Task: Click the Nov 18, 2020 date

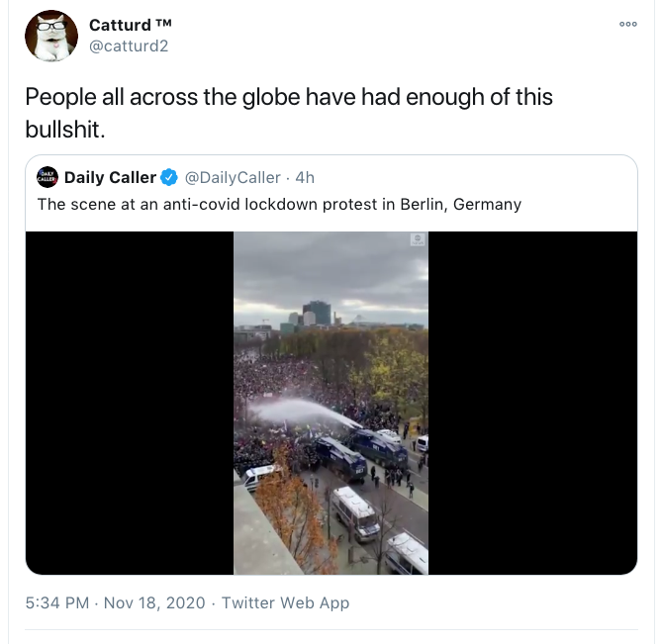Action: (x=153, y=602)
